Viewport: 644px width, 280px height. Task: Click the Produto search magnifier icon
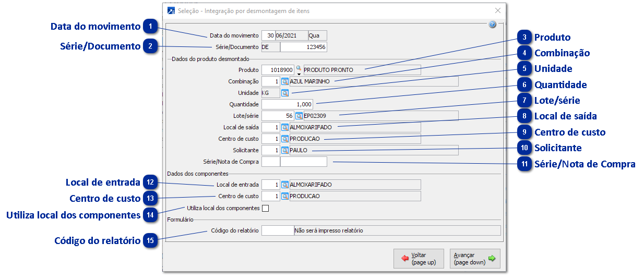tap(299, 68)
